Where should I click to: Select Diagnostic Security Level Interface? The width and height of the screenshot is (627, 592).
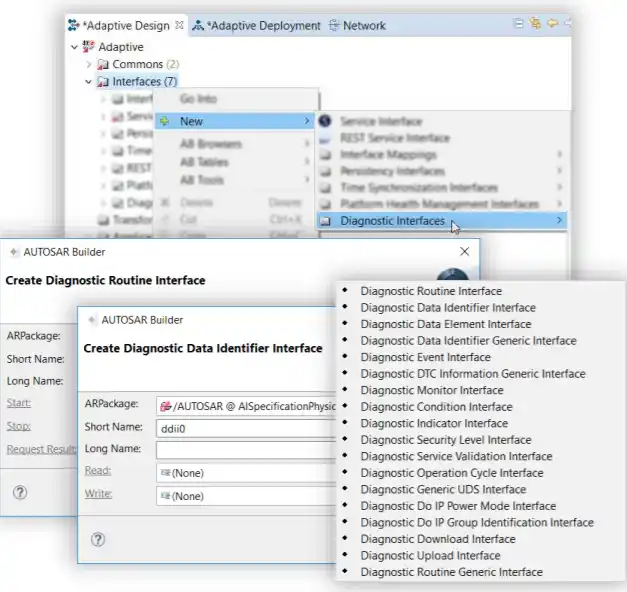(x=446, y=440)
